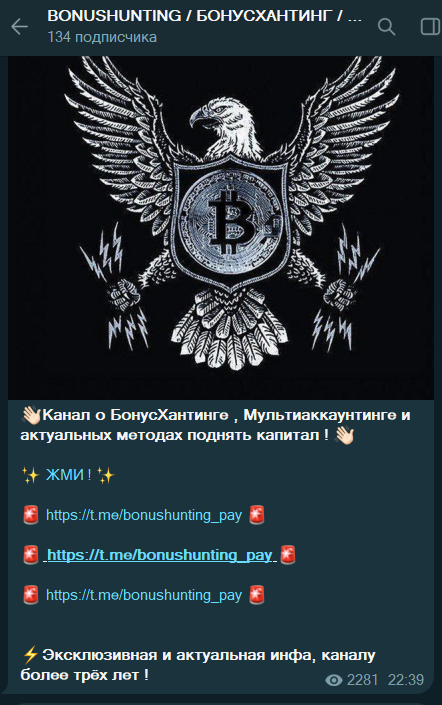The image size is (442, 705).
Task: Click siren emoji right of last link
Action: point(257,595)
